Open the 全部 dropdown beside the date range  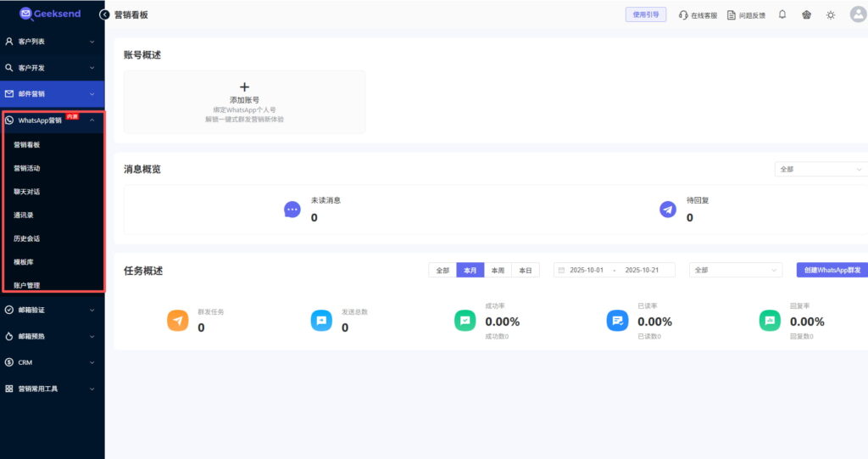pyautogui.click(x=735, y=270)
